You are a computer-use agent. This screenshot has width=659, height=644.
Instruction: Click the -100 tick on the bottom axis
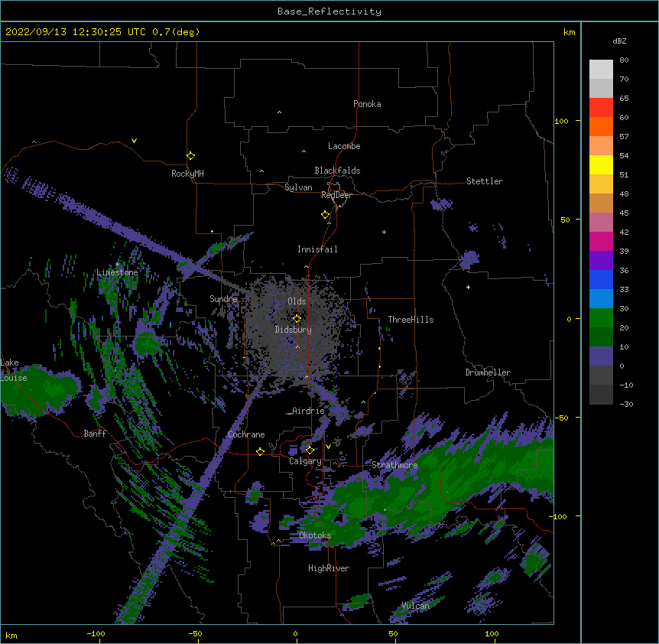[96, 634]
